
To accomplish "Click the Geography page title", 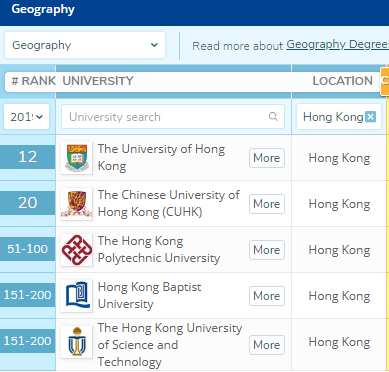I will pyautogui.click(x=43, y=9).
